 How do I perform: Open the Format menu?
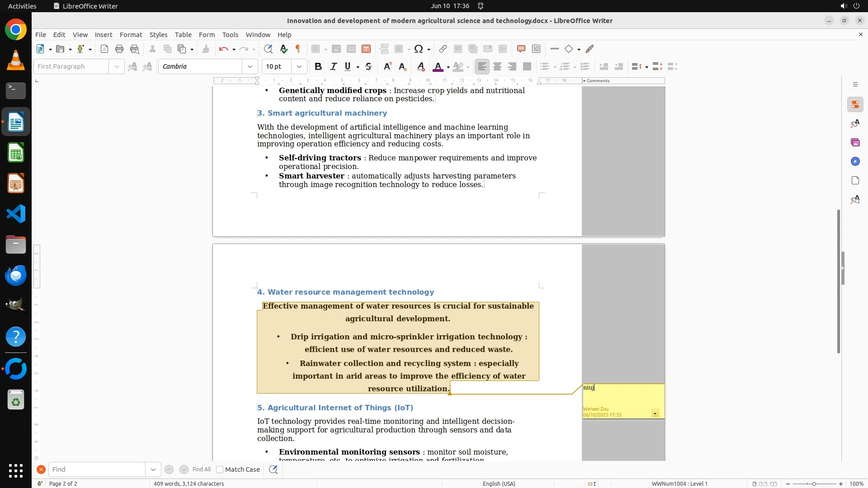(131, 35)
